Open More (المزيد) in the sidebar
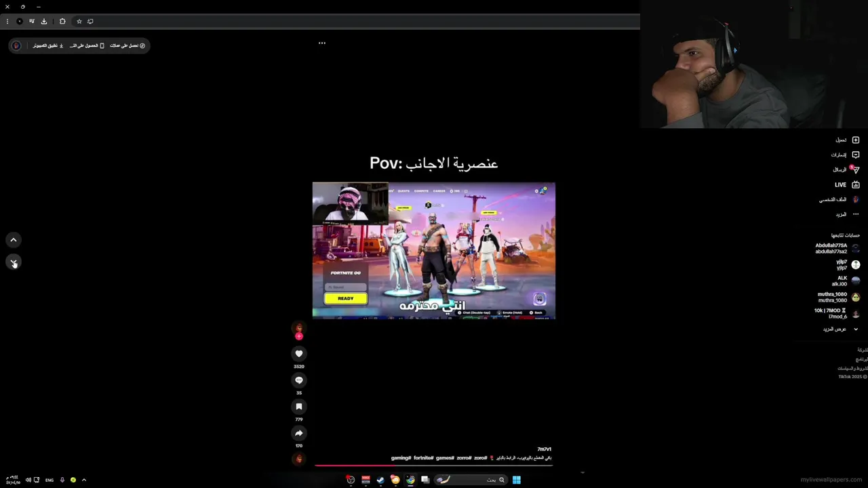Screen dimensions: 868x488 [x=847, y=214]
